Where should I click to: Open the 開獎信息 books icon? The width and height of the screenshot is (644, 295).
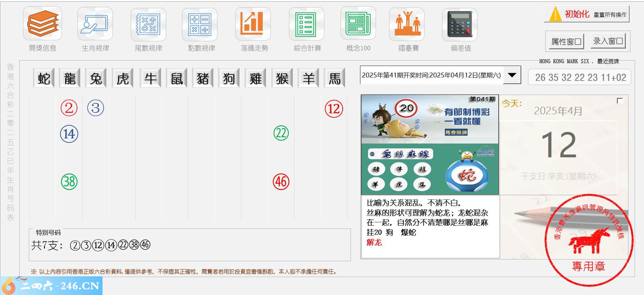click(42, 24)
